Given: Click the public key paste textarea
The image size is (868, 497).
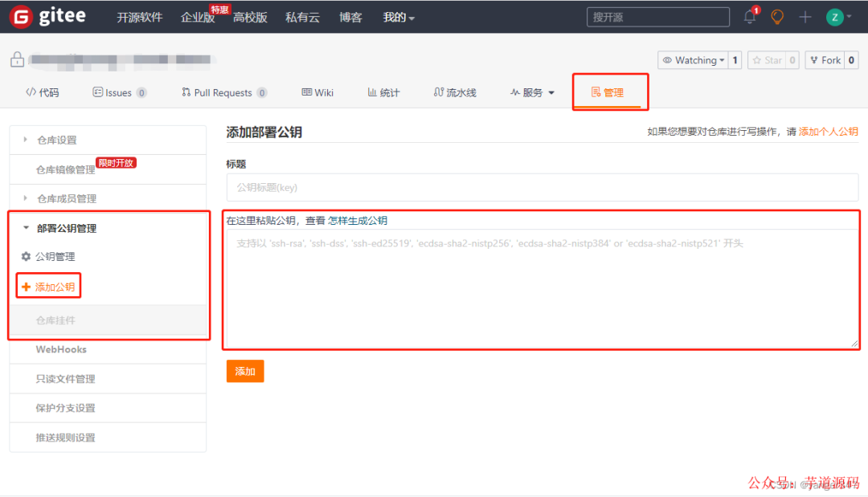Looking at the screenshot, I should pos(542,288).
